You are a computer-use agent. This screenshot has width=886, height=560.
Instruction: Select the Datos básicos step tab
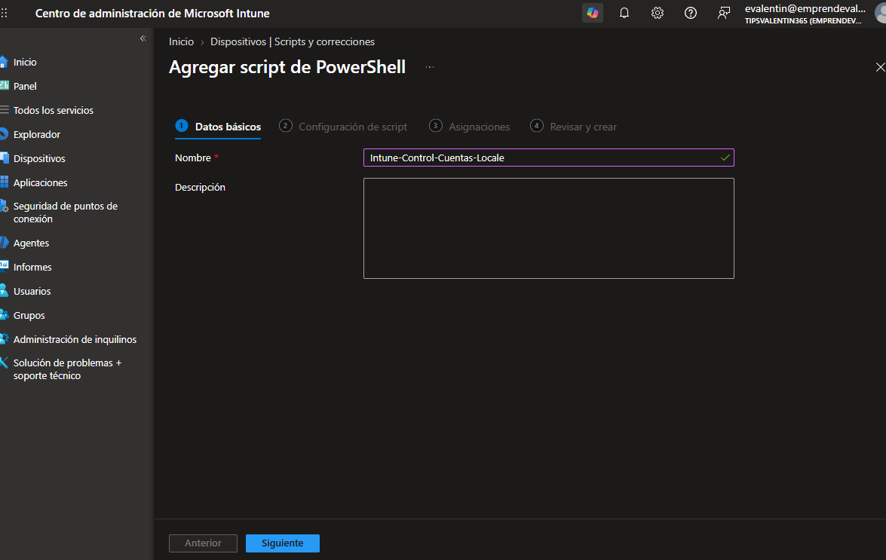coord(218,127)
